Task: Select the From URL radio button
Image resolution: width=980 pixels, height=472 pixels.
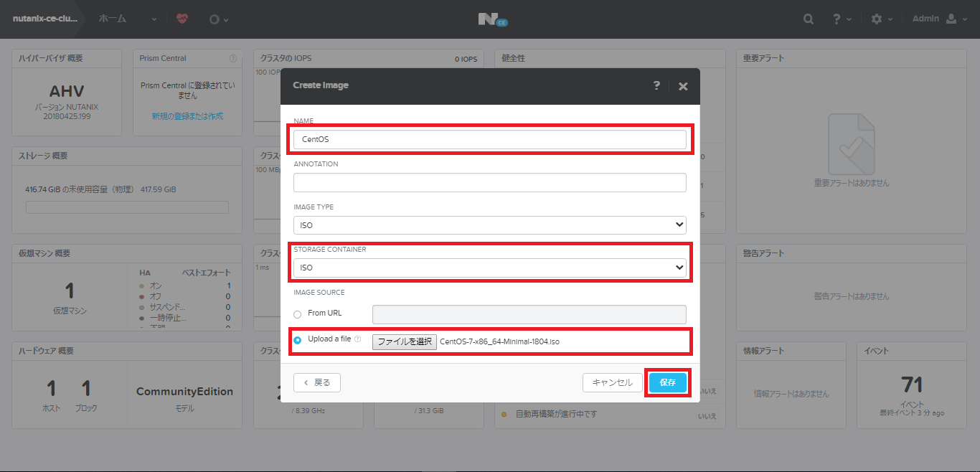Action: [298, 314]
